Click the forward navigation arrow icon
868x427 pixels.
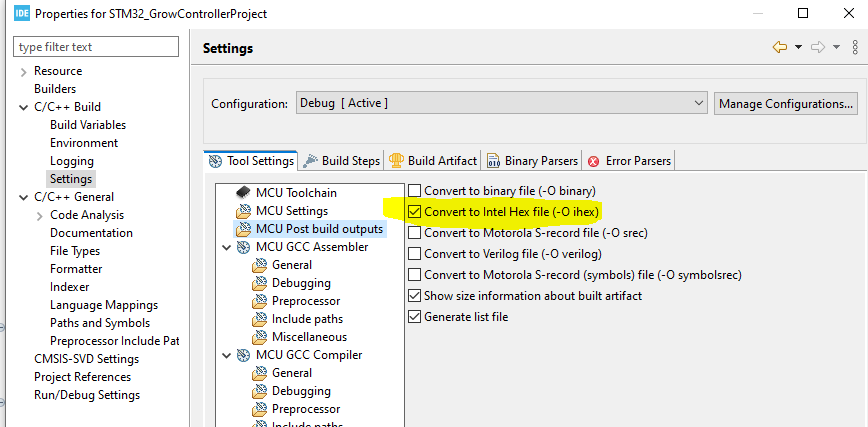click(x=818, y=48)
